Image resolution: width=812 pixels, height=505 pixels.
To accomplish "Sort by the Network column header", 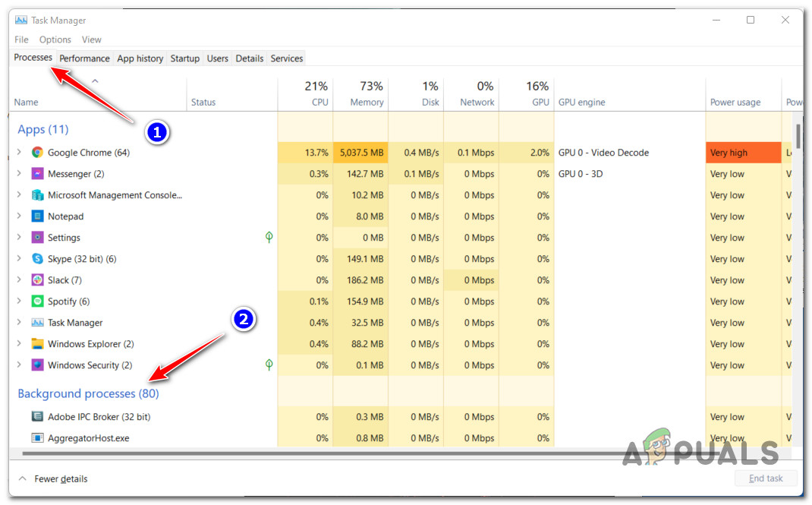I will pos(471,94).
